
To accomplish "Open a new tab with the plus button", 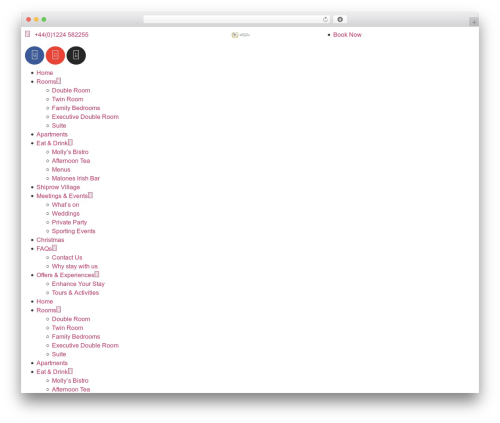I will click(474, 22).
